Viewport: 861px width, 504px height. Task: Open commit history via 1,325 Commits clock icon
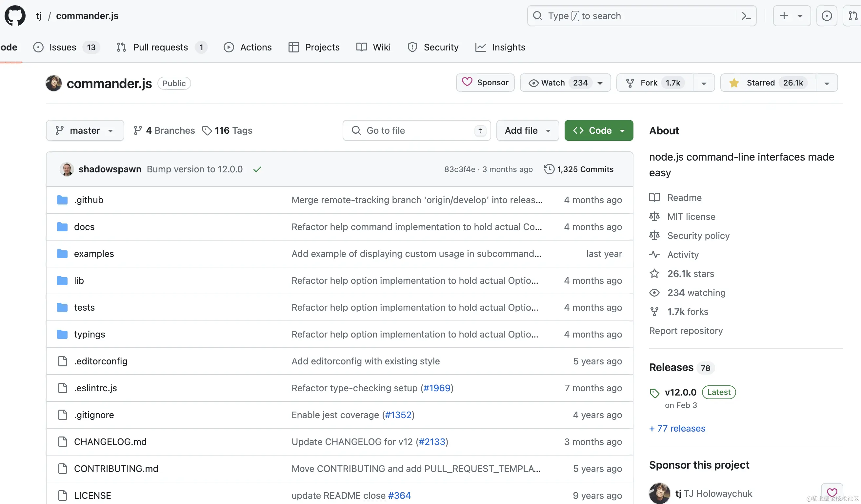click(x=549, y=169)
